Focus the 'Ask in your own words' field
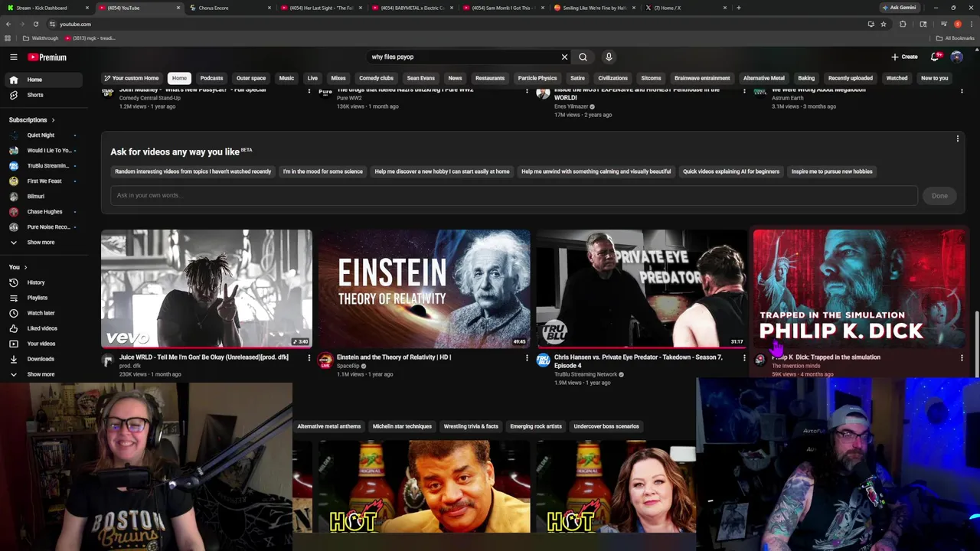 coord(514,195)
